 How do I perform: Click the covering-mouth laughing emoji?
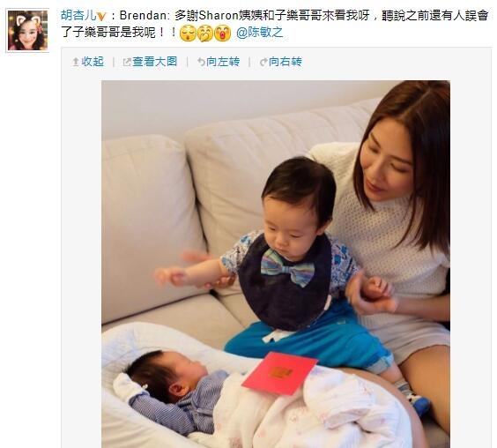(205, 34)
